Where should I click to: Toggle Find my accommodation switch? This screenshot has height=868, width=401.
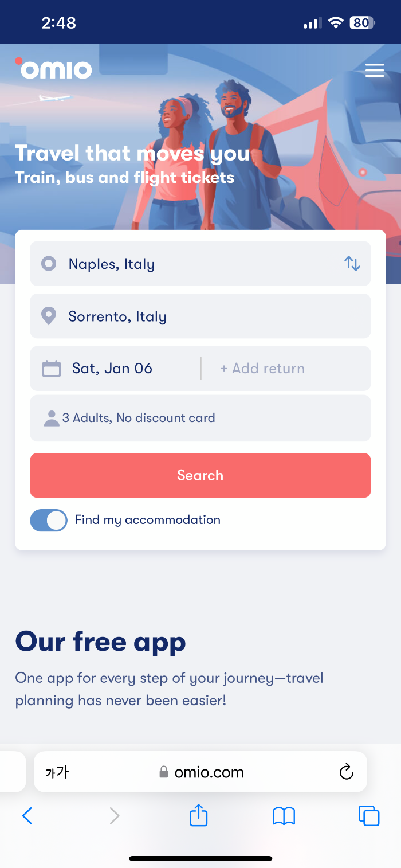(49, 520)
